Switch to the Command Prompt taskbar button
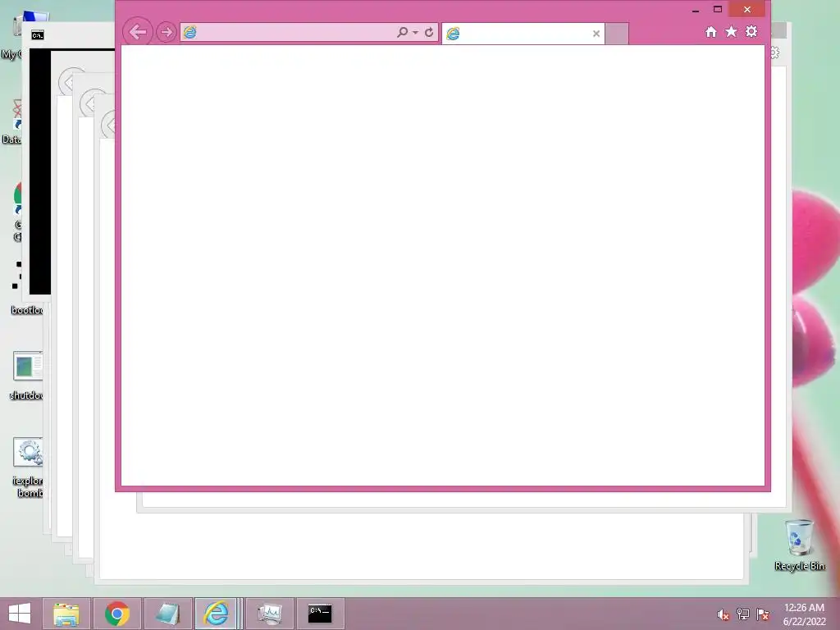This screenshot has height=630, width=840. coord(320,614)
